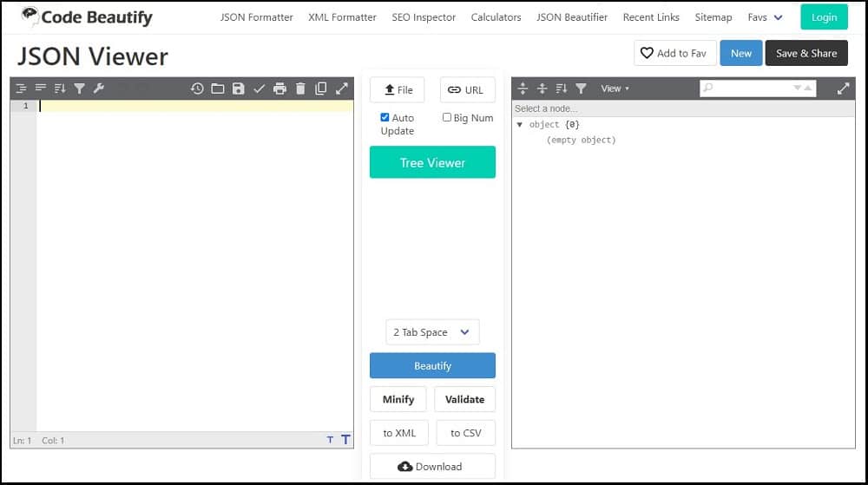This screenshot has width=868, height=485.
Task: Open XML Formatter nav link
Action: 342,17
